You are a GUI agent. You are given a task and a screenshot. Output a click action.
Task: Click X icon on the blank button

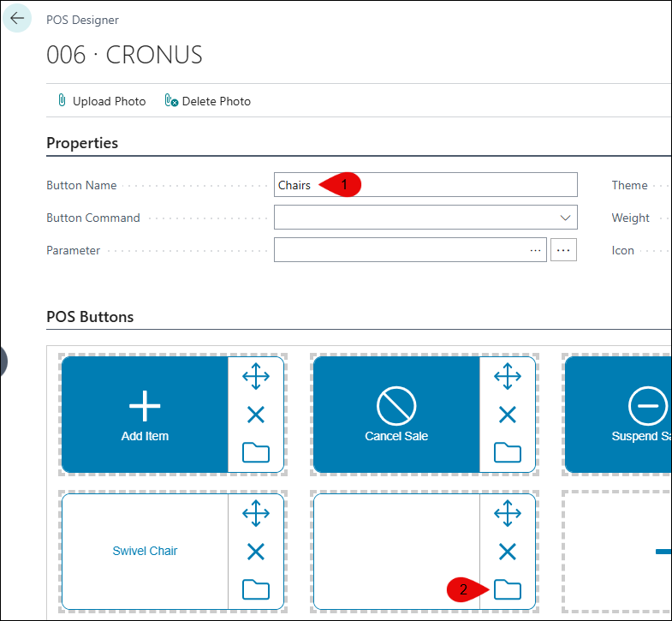pyautogui.click(x=508, y=552)
